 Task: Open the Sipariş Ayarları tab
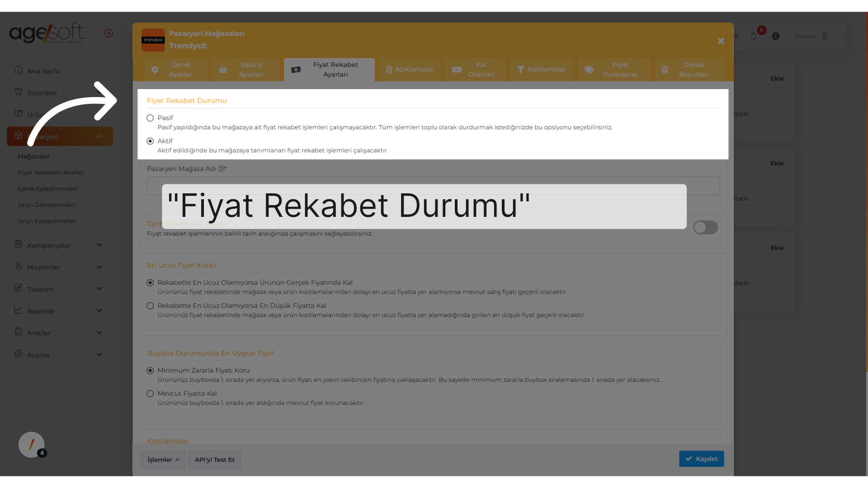(x=246, y=70)
